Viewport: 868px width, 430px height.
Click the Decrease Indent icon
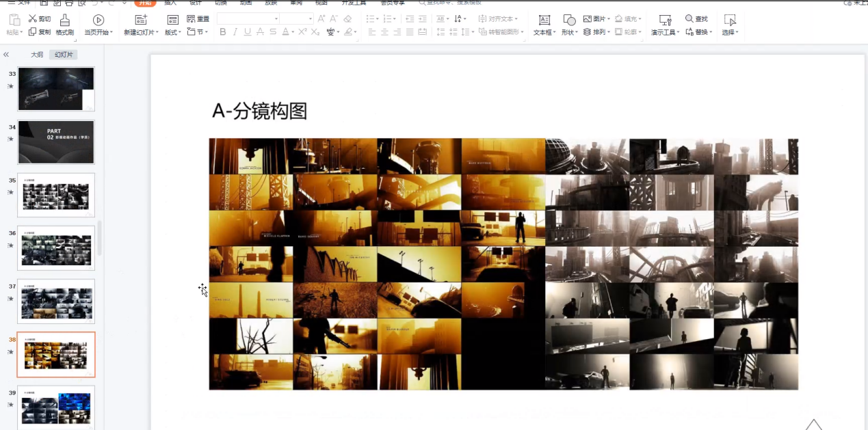pyautogui.click(x=410, y=19)
